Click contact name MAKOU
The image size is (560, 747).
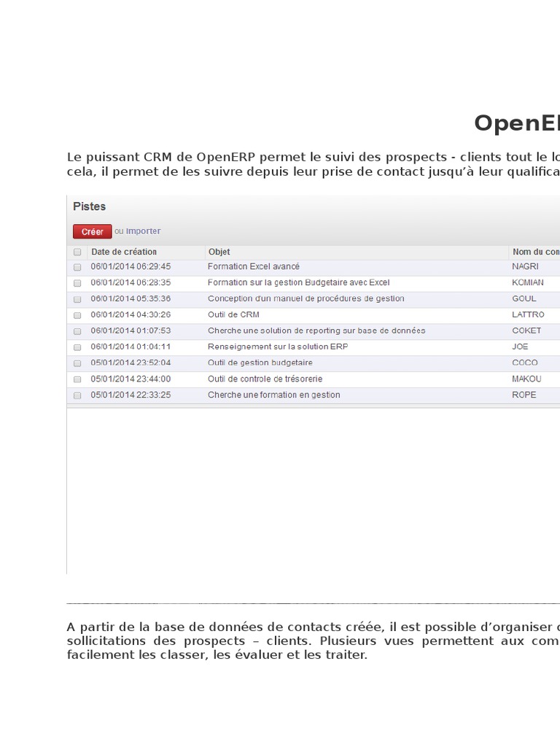(526, 379)
